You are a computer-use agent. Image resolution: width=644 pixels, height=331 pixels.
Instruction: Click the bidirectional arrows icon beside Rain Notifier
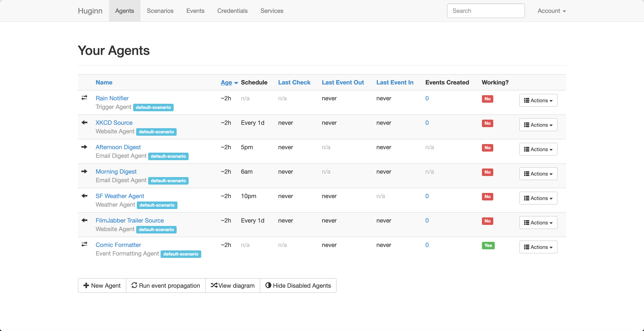pos(84,98)
